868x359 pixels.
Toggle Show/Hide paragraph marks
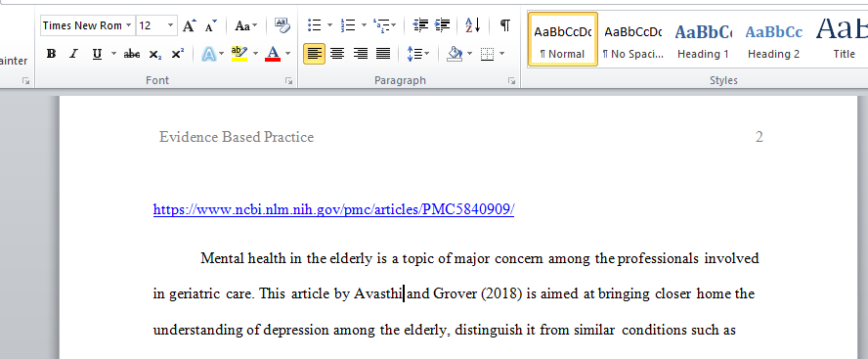click(504, 25)
